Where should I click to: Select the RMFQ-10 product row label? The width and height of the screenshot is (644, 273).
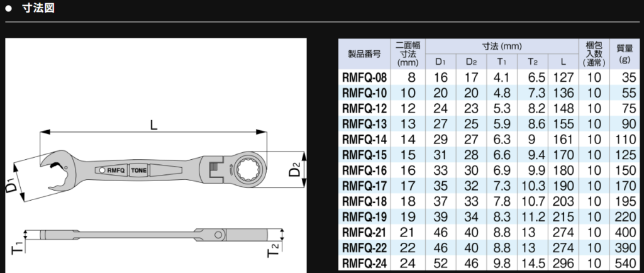[364, 93]
